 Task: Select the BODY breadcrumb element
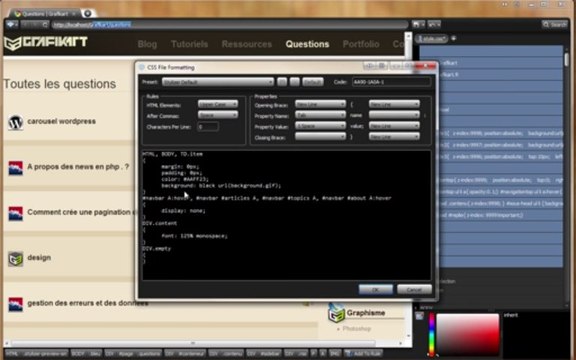click(x=86, y=353)
